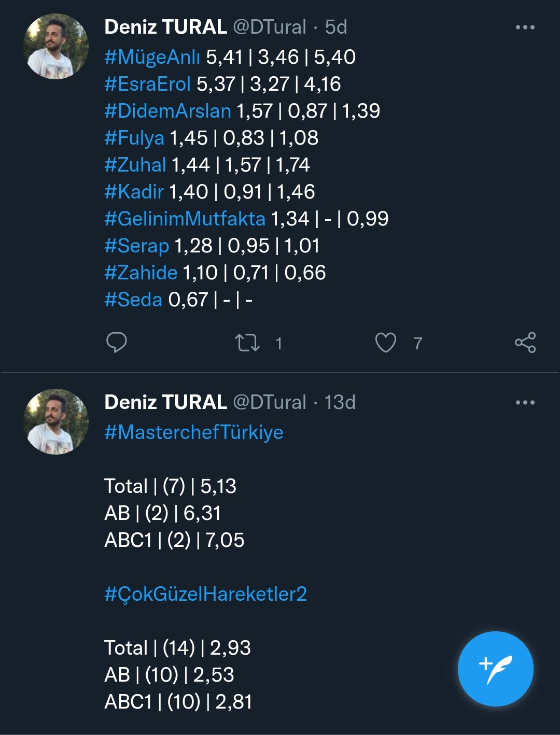560x735 pixels.
Task: Retweet the daytime ratings tweet
Action: pos(247,343)
